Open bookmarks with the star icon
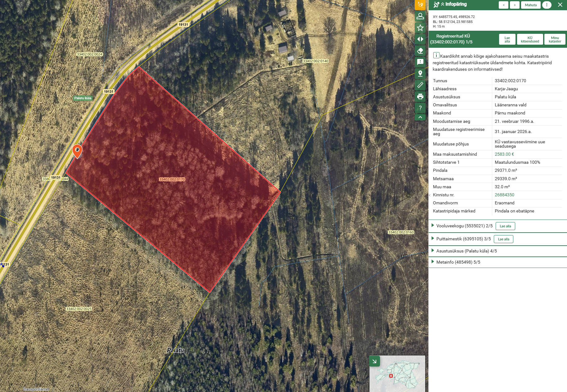567x392 pixels. tap(420, 28)
